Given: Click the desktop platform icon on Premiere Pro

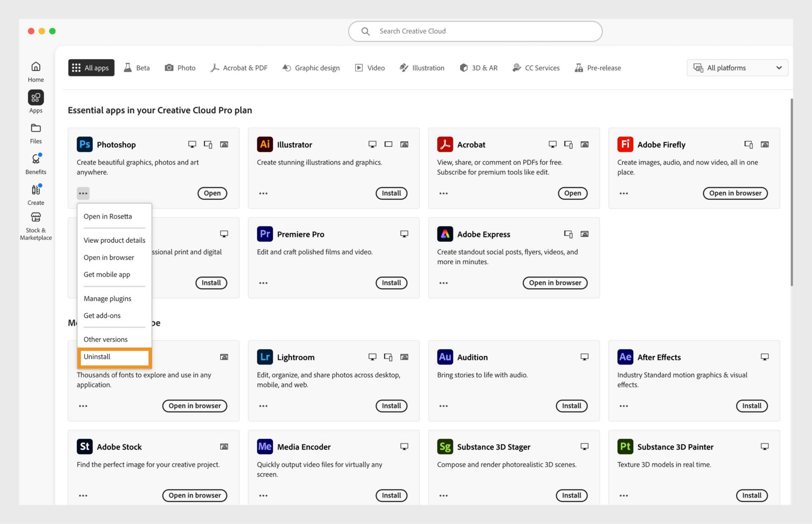Looking at the screenshot, I should (x=404, y=234).
